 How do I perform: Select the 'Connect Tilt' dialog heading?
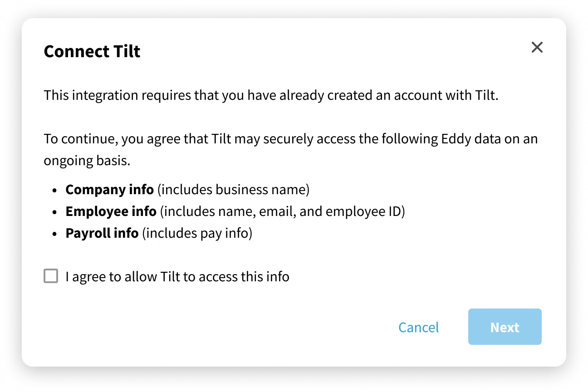tap(92, 51)
